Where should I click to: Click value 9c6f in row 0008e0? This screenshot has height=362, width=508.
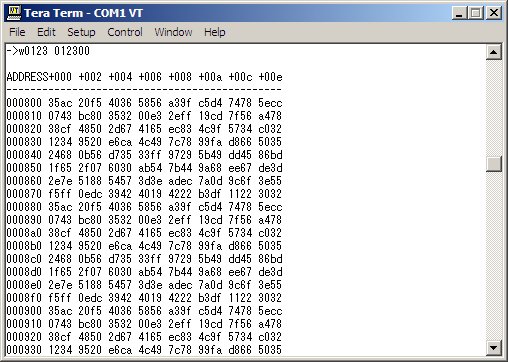[240, 285]
